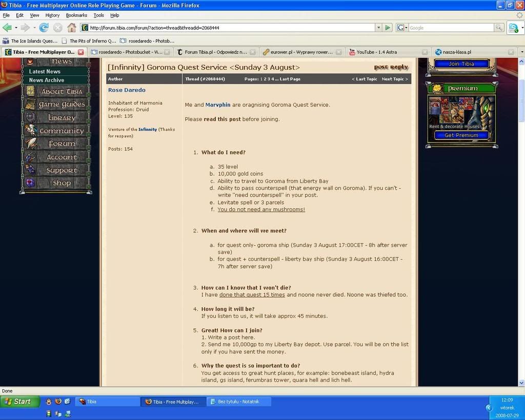Click the Forward arrow button
This screenshot has height=420, width=525.
pos(25,28)
